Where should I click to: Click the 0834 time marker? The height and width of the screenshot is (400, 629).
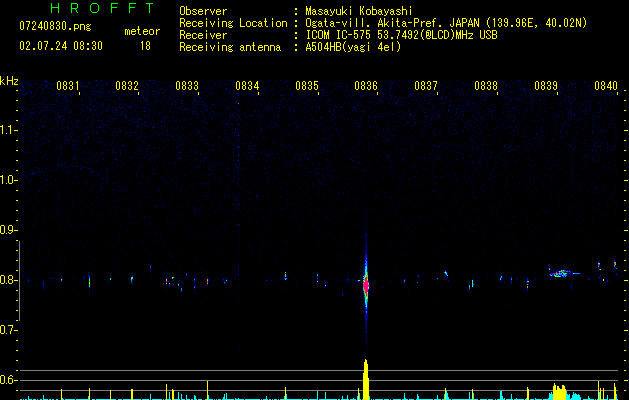pyautogui.click(x=247, y=86)
